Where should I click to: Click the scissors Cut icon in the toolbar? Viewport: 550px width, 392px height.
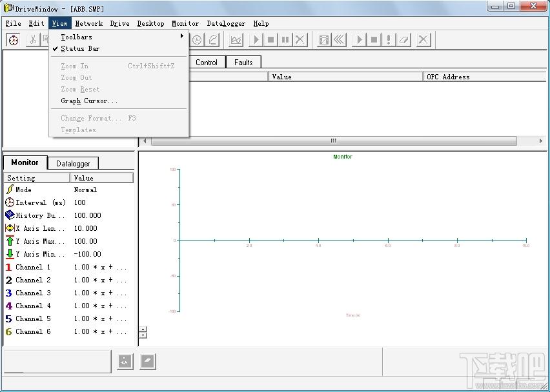click(33, 39)
